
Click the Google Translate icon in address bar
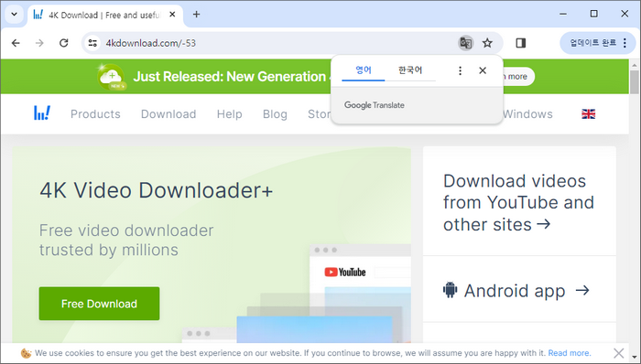click(465, 43)
